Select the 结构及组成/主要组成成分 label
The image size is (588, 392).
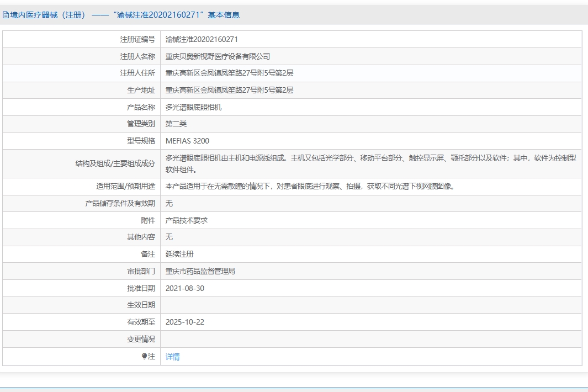coord(115,163)
